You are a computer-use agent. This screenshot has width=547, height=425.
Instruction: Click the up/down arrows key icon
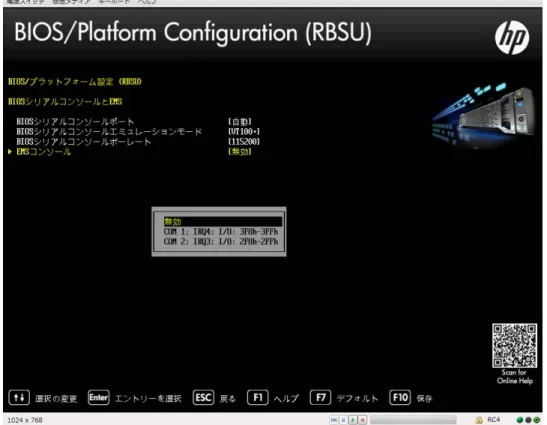(x=19, y=397)
